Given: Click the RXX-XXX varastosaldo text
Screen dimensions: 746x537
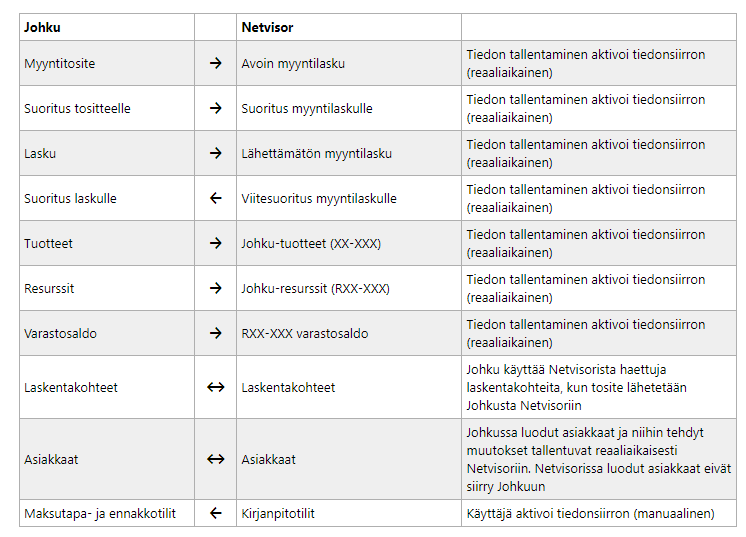Looking at the screenshot, I should point(304,333).
